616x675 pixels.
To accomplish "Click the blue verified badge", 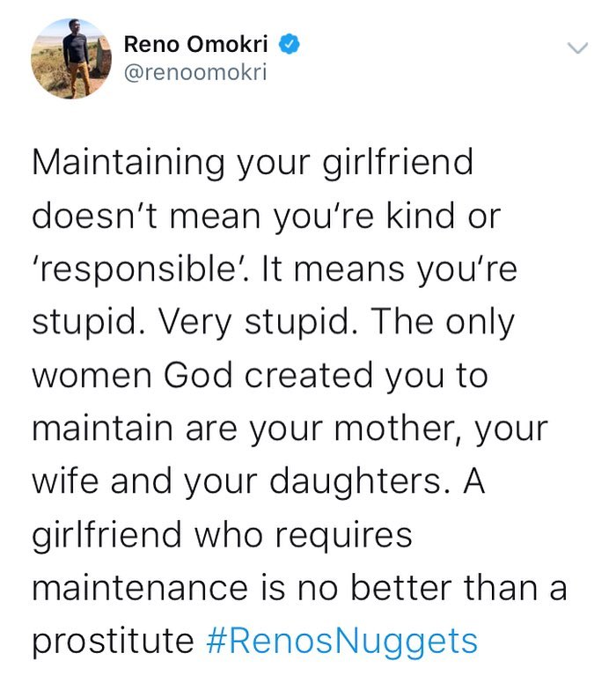I will (x=288, y=44).
